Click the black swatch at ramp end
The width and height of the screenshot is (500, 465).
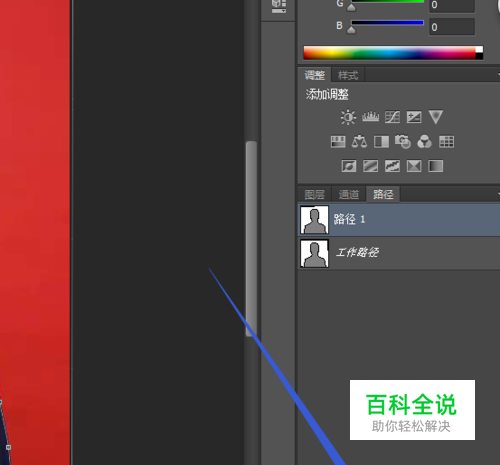tap(479, 56)
